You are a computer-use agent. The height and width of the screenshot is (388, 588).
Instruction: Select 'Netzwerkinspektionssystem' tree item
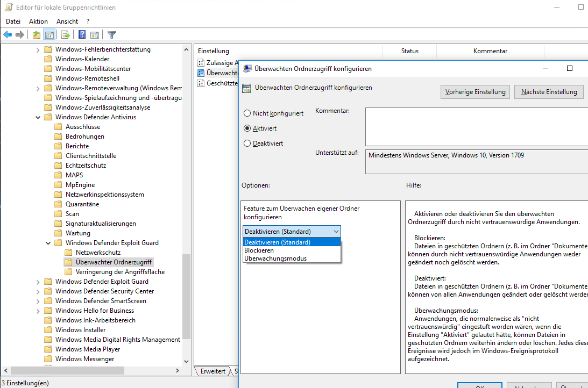click(104, 195)
